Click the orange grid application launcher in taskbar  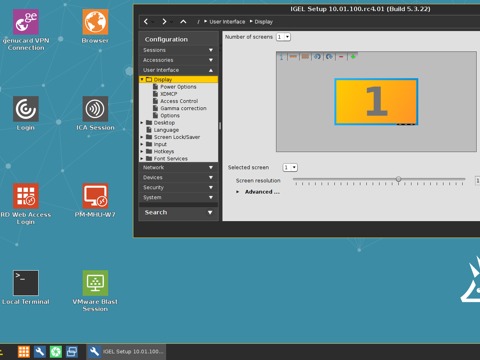[x=24, y=351]
